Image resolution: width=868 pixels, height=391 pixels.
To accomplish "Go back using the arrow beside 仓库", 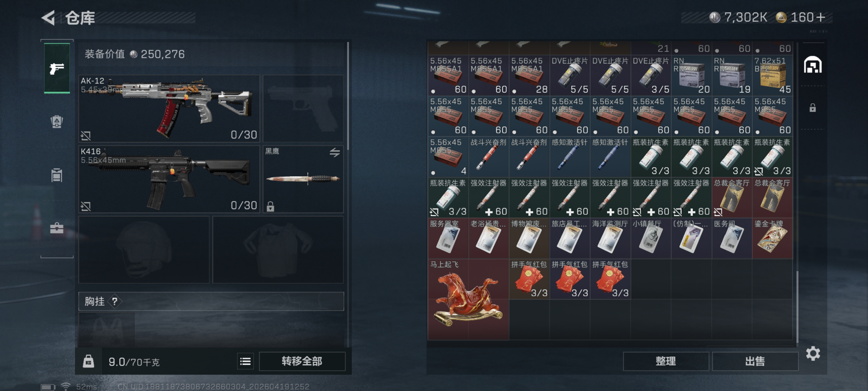I will 49,18.
